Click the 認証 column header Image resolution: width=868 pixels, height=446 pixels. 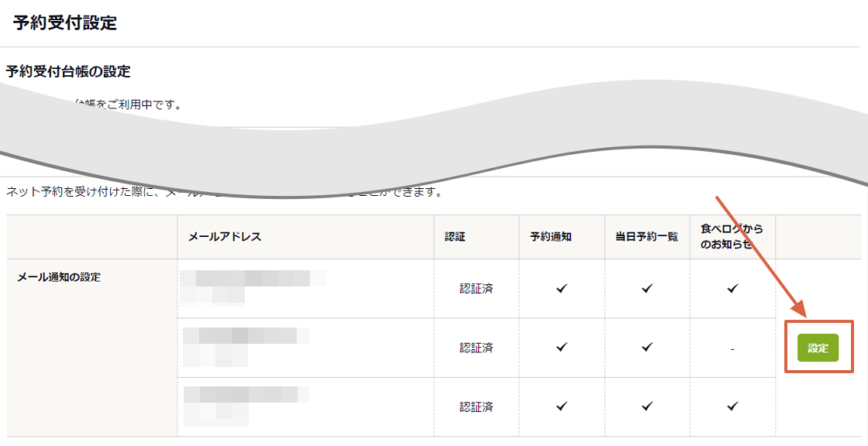455,237
